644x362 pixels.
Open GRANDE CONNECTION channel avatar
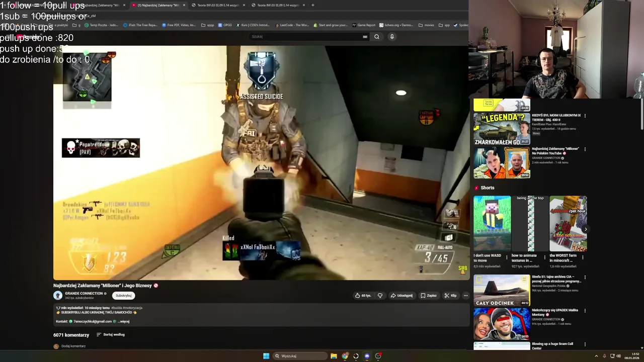point(58,296)
